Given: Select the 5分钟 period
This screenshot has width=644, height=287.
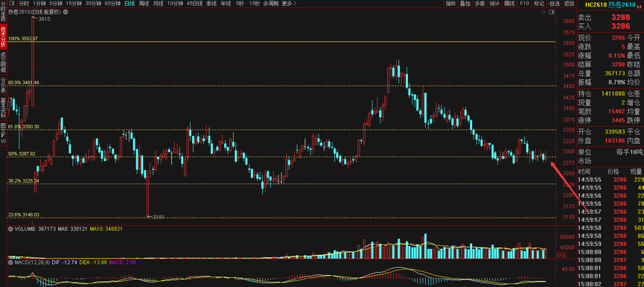Looking at the screenshot, I should coord(56,3).
